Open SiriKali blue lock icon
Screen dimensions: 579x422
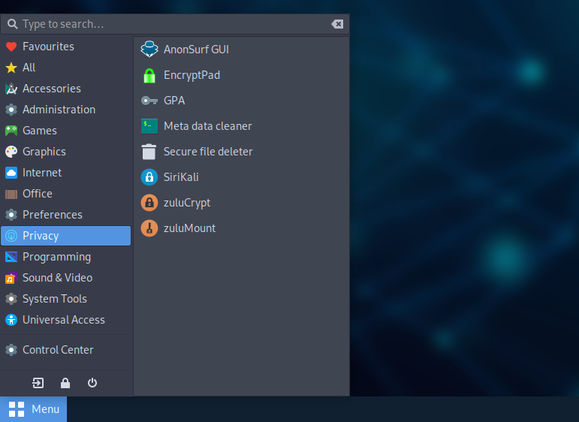coord(149,177)
